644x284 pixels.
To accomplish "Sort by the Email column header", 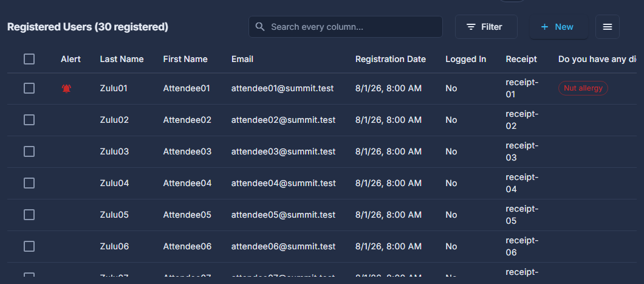I will pos(242,59).
